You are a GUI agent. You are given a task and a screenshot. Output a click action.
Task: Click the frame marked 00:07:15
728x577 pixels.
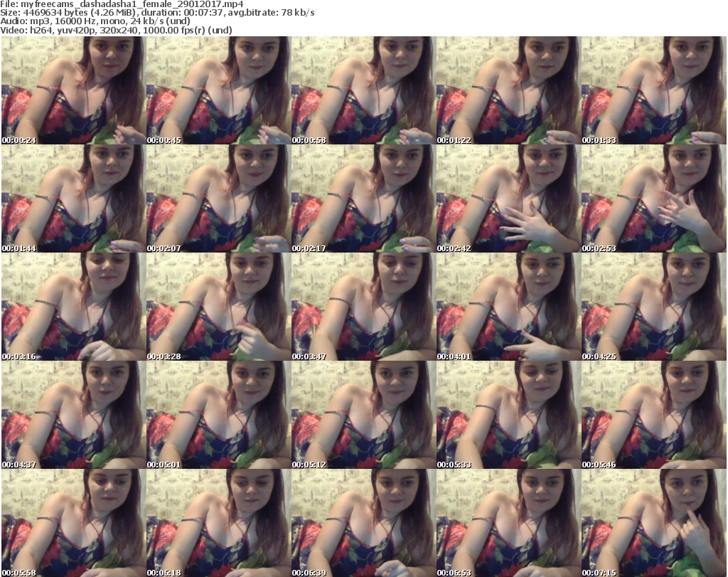(x=654, y=523)
